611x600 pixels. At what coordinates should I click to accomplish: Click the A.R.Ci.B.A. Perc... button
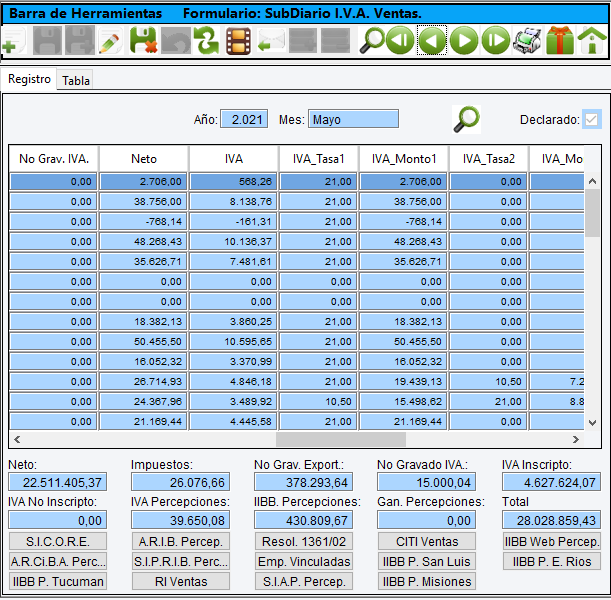tap(58, 561)
